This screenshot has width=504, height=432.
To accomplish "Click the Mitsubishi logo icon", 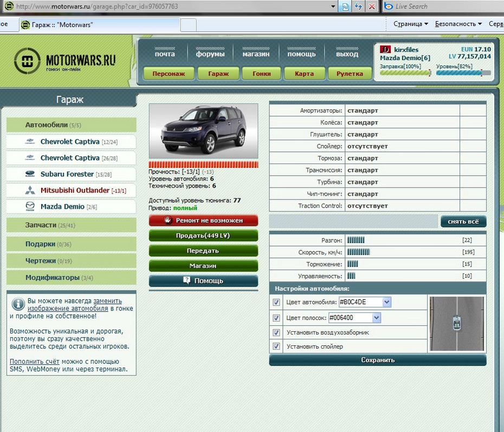I will 30,190.
